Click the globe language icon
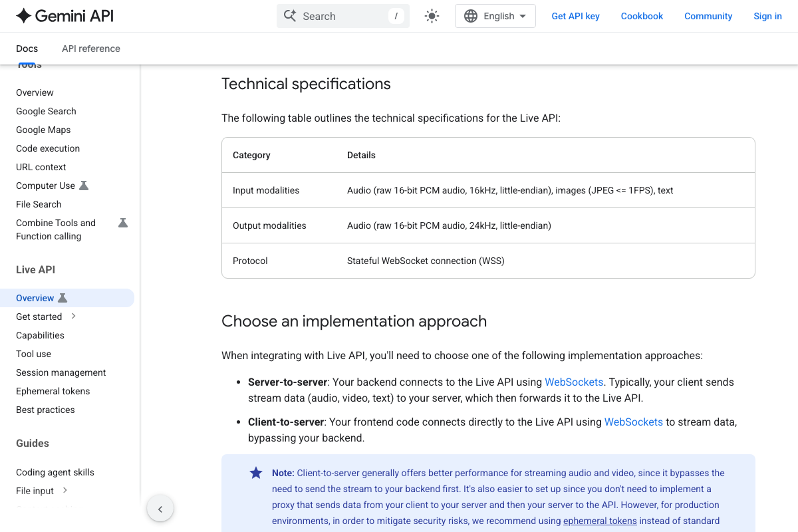Viewport: 798px width, 532px height. point(471,16)
